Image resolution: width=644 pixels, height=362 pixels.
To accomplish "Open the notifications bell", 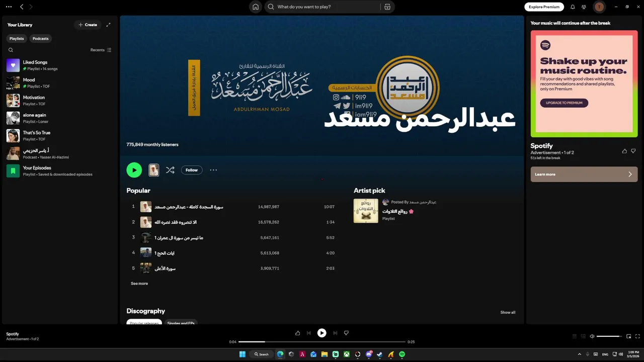I will 573,7.
